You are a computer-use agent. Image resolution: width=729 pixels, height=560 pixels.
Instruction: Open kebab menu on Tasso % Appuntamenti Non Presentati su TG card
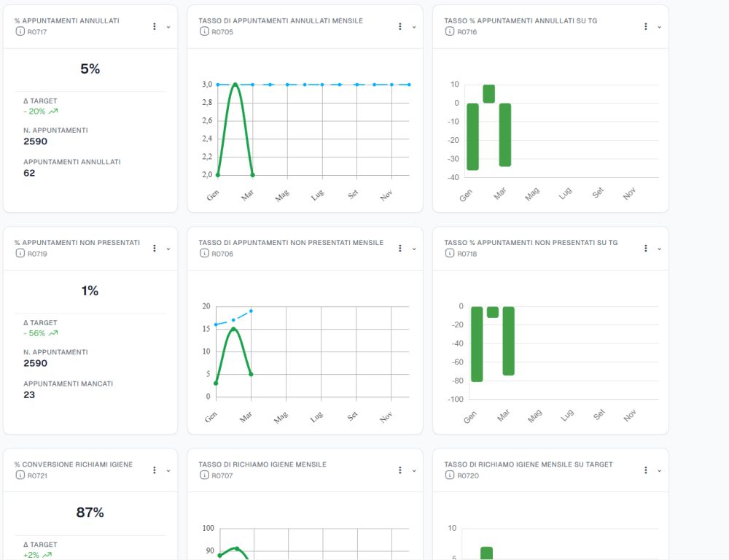(645, 249)
